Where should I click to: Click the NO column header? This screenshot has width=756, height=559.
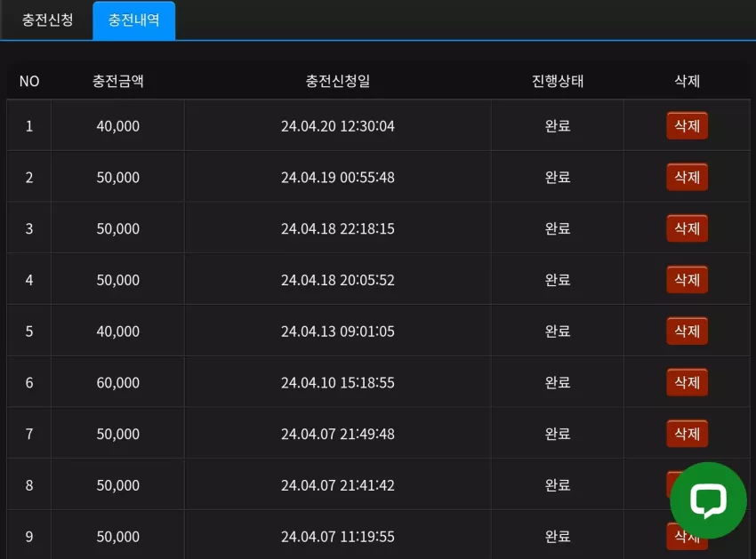29,81
